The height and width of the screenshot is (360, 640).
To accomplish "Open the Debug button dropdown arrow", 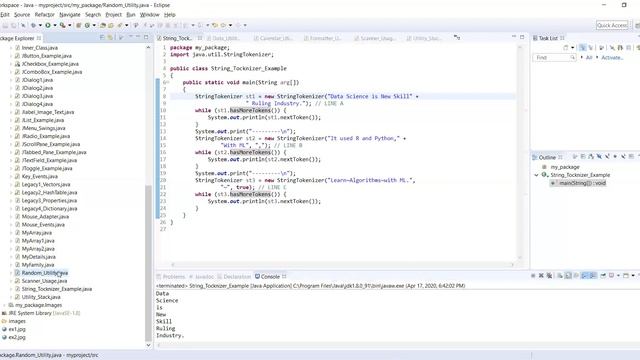I will click(x=40, y=25).
